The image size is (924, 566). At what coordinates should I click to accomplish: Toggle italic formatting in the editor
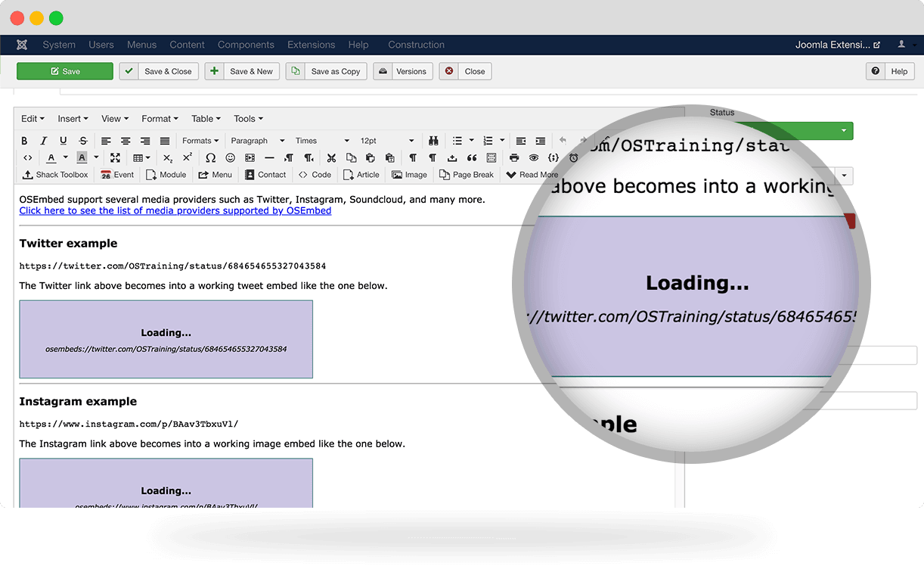[44, 141]
